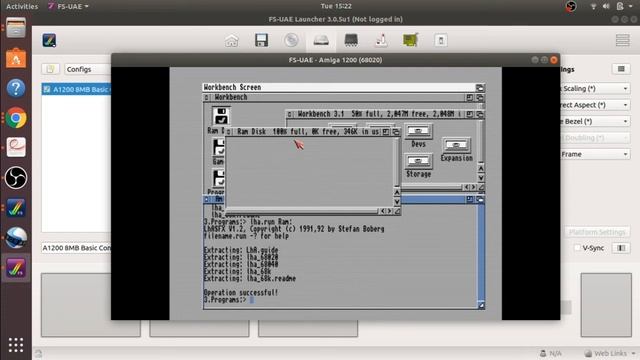This screenshot has width=640, height=360.
Task: Open the volume indicator in top bar
Action: [x=606, y=6]
